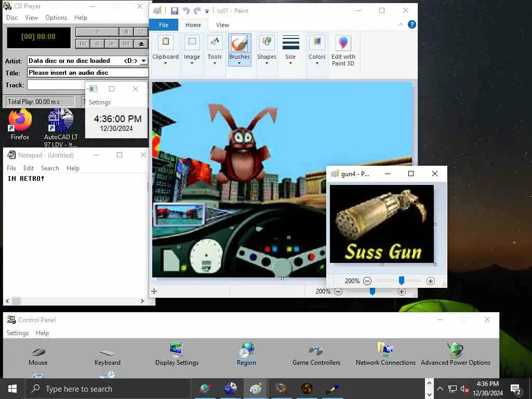Switch to the View tab in Paint
The width and height of the screenshot is (532, 399).
click(x=222, y=25)
